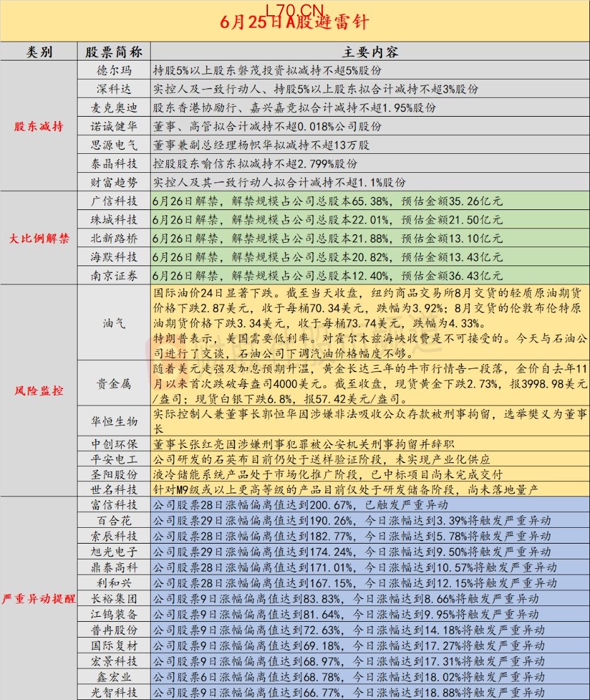
Task: Click the 深科达 stock name cell
Action: [x=114, y=89]
